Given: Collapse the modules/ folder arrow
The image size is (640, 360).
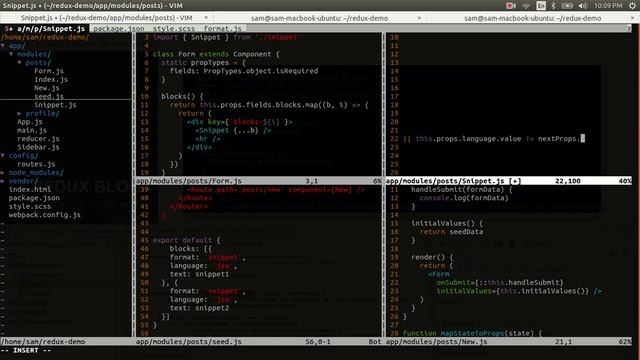Looking at the screenshot, I should point(11,54).
